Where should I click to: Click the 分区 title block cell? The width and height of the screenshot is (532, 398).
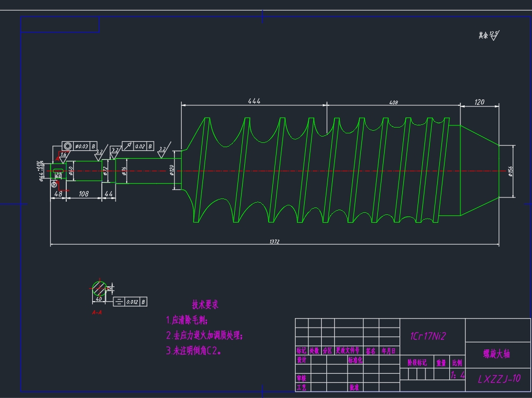point(327,350)
